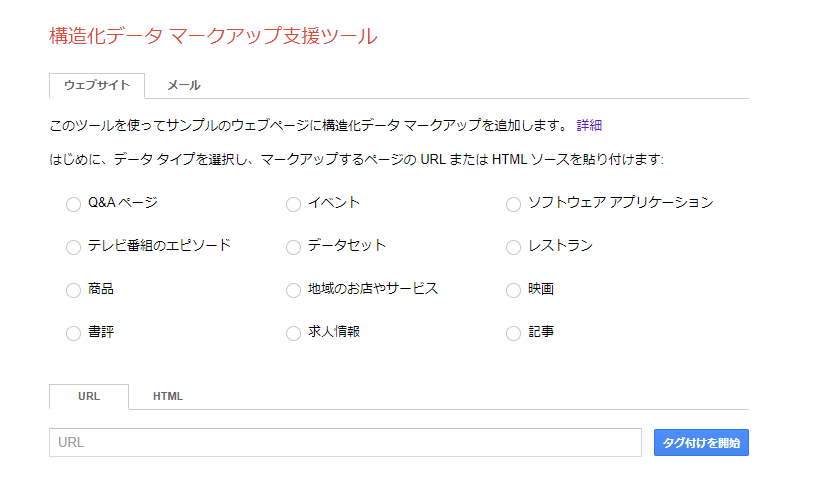Image resolution: width=835 pixels, height=487 pixels.
Task: Choose the レストラン data type
Action: [513, 247]
